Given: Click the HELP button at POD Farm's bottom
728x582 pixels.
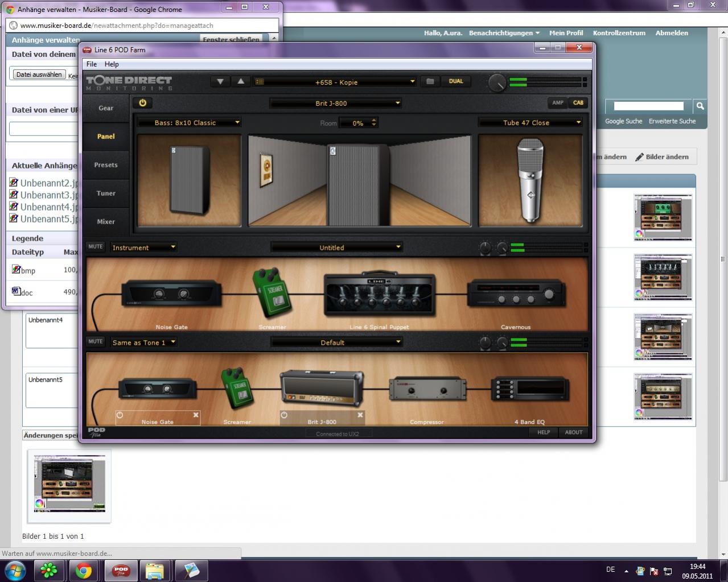Looking at the screenshot, I should (544, 432).
